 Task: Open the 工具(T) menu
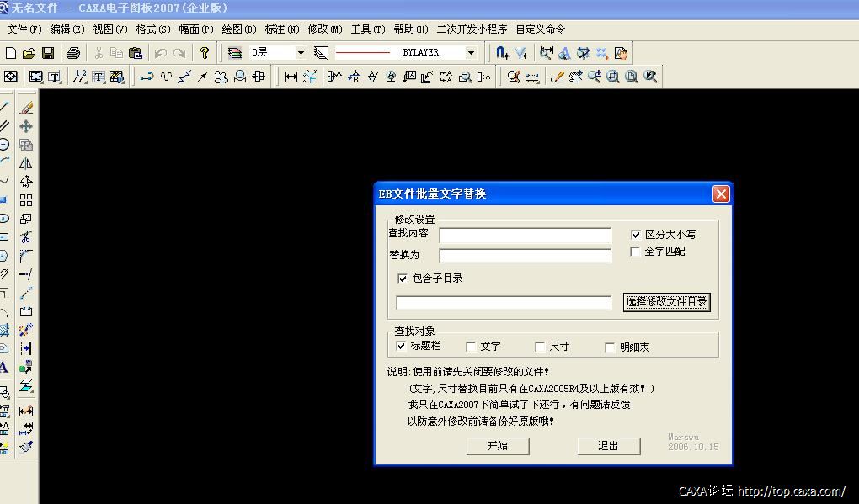[368, 29]
